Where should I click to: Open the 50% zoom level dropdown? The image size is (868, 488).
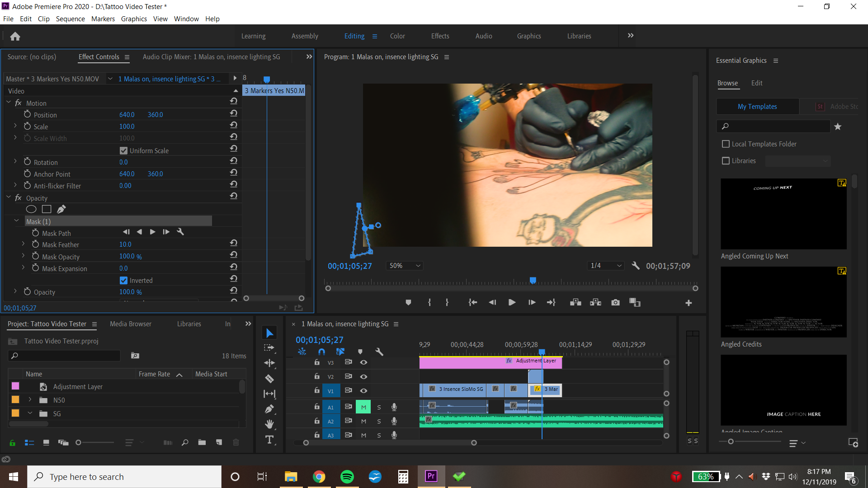pyautogui.click(x=405, y=266)
